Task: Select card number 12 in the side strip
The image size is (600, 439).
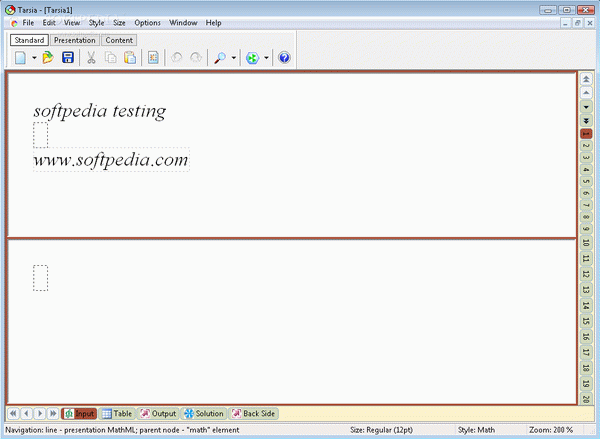Action: point(586,274)
